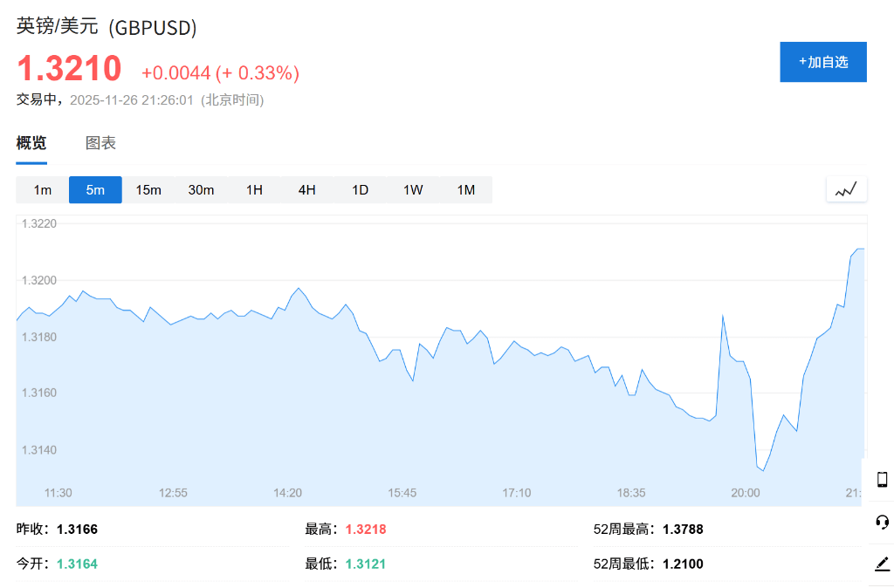Viewport: 894px width, 588px height.
Task: Select the 5m timeframe
Action: [x=95, y=190]
